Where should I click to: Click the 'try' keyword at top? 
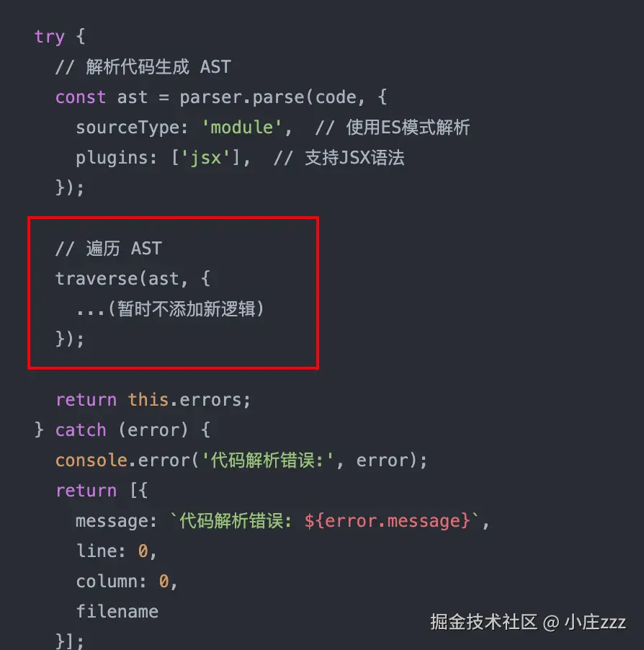[49, 37]
